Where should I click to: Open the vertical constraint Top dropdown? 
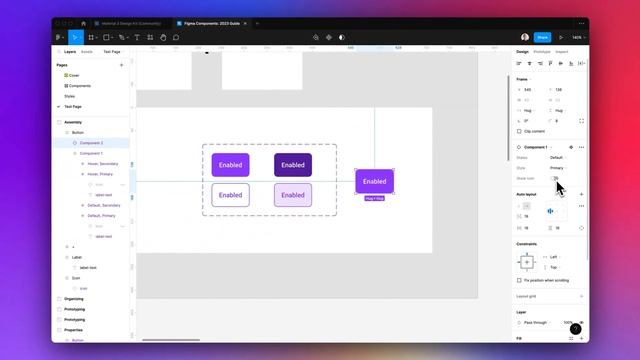tap(555, 267)
